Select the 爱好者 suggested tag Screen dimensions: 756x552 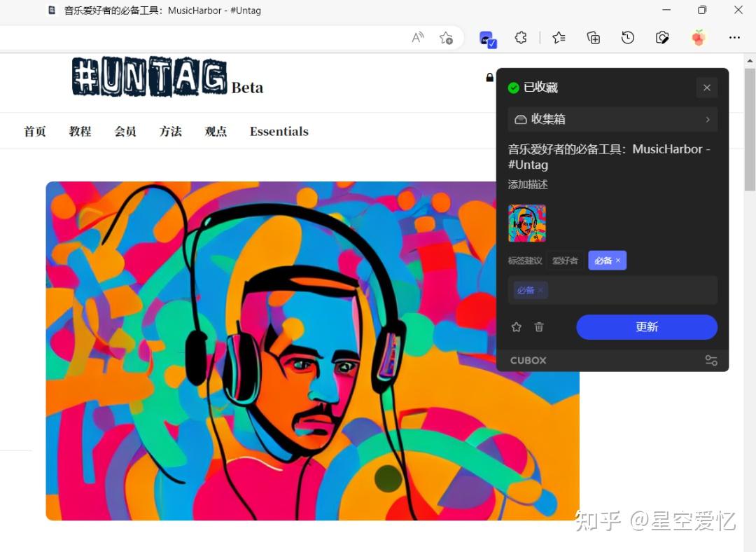coord(565,260)
